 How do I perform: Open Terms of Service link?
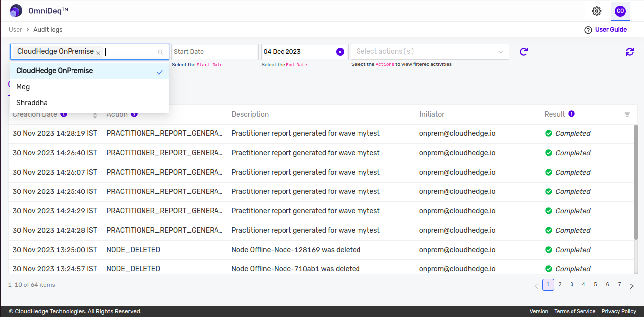(x=574, y=311)
